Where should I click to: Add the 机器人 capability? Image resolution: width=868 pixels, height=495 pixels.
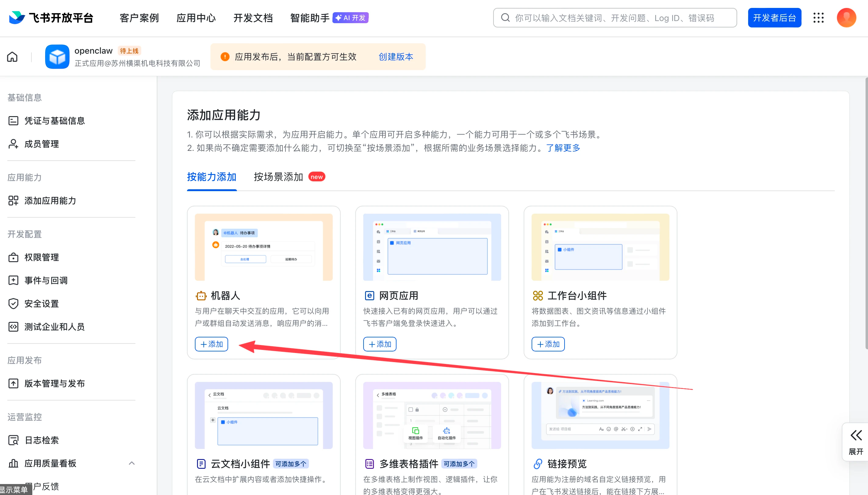[x=211, y=344]
